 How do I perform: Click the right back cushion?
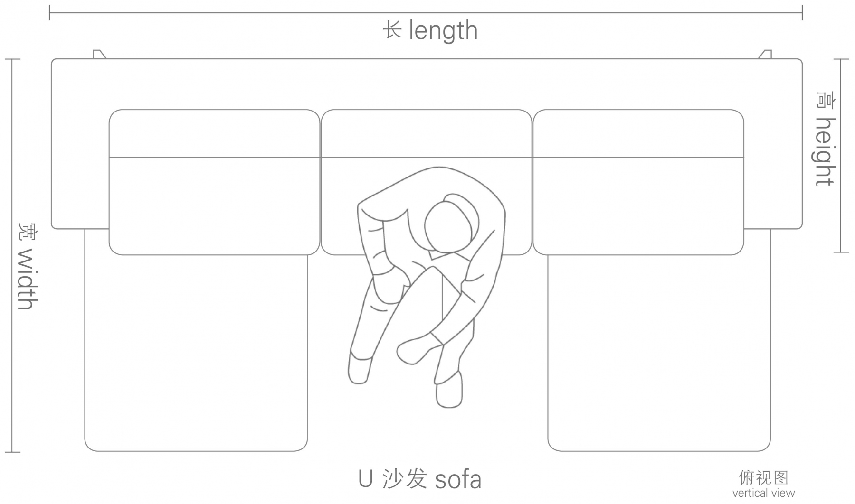tap(638, 182)
